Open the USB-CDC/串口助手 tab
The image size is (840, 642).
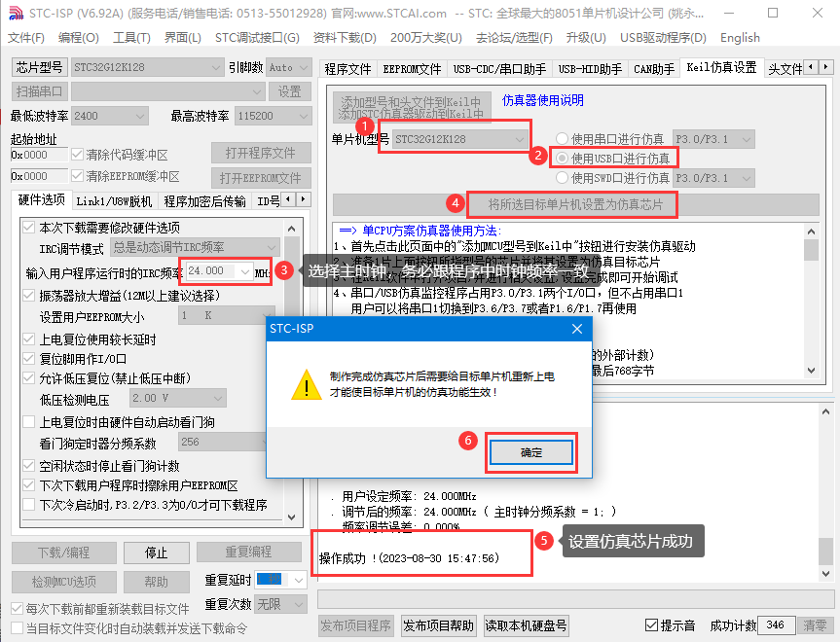click(x=499, y=69)
